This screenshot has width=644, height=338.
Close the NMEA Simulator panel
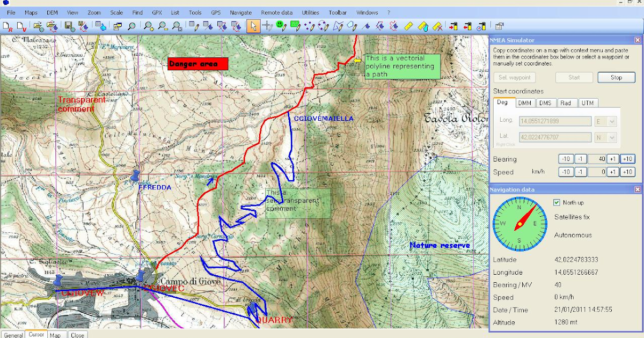point(638,40)
